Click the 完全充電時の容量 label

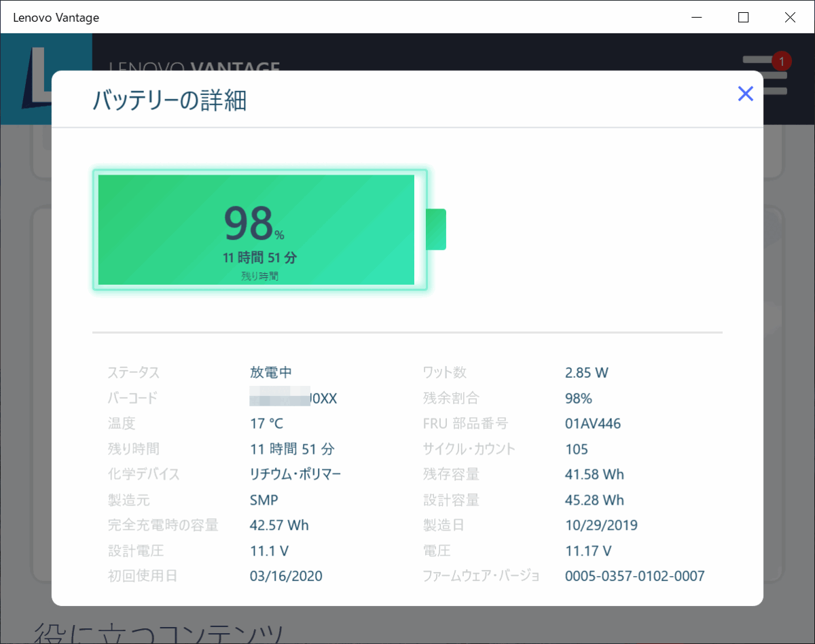pos(163,525)
